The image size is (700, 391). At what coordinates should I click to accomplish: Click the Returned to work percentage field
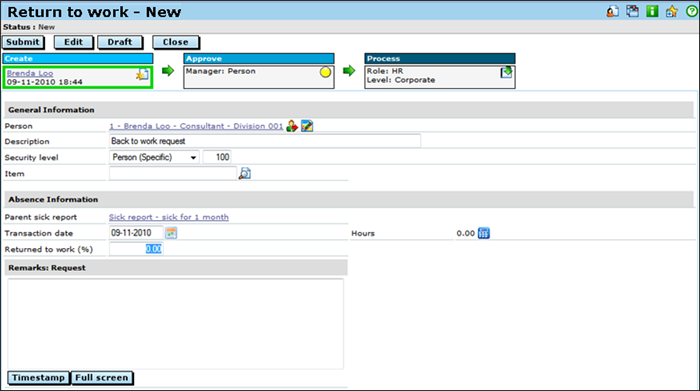(136, 249)
